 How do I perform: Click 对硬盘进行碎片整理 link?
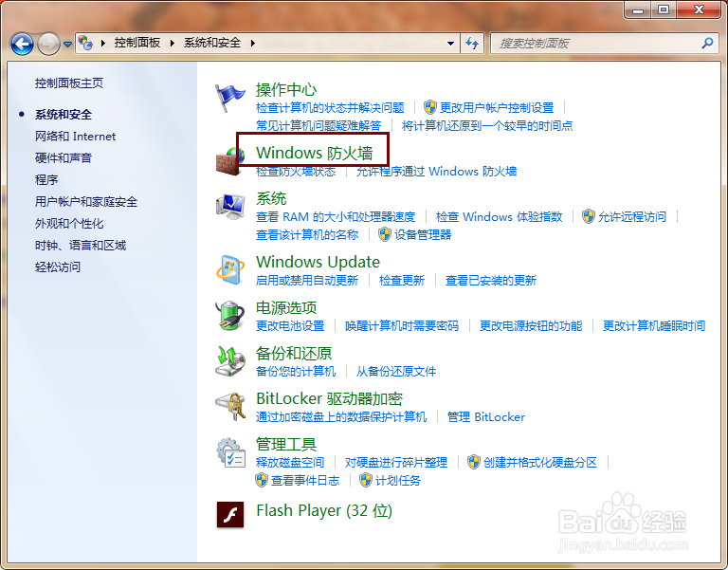[x=396, y=463]
